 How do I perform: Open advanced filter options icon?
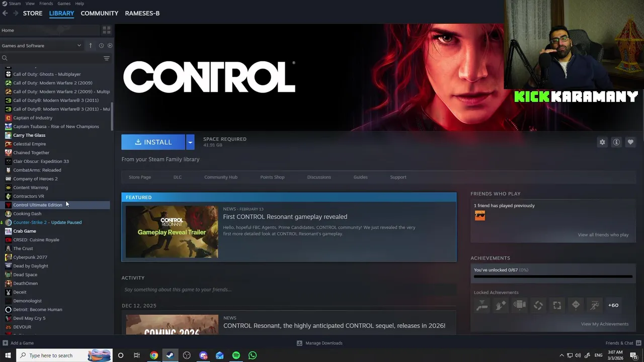point(107,58)
